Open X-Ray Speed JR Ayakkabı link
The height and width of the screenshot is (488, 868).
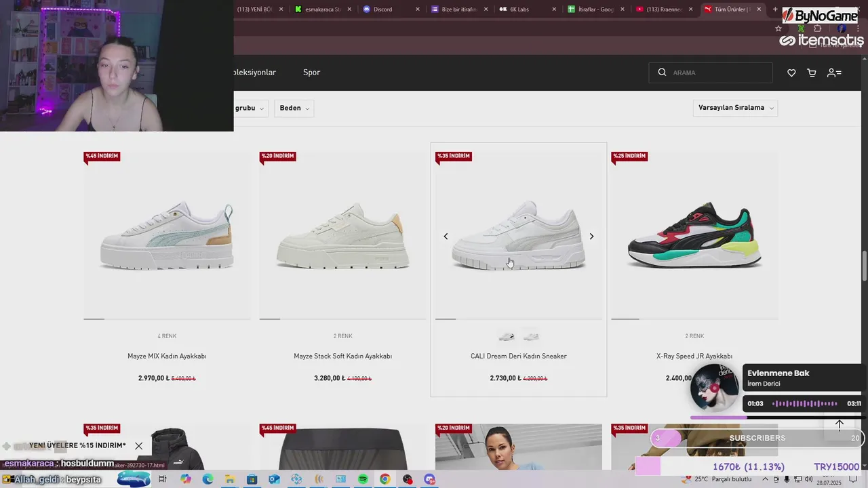pyautogui.click(x=694, y=357)
